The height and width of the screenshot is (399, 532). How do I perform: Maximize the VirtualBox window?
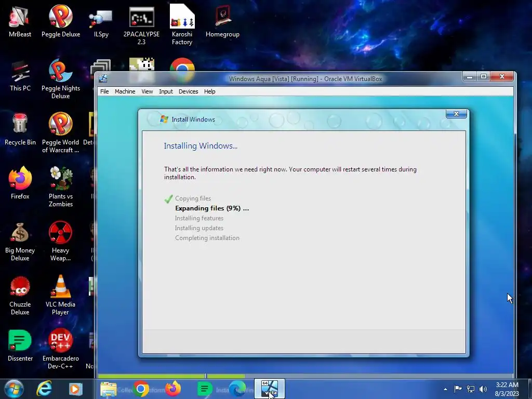click(484, 77)
